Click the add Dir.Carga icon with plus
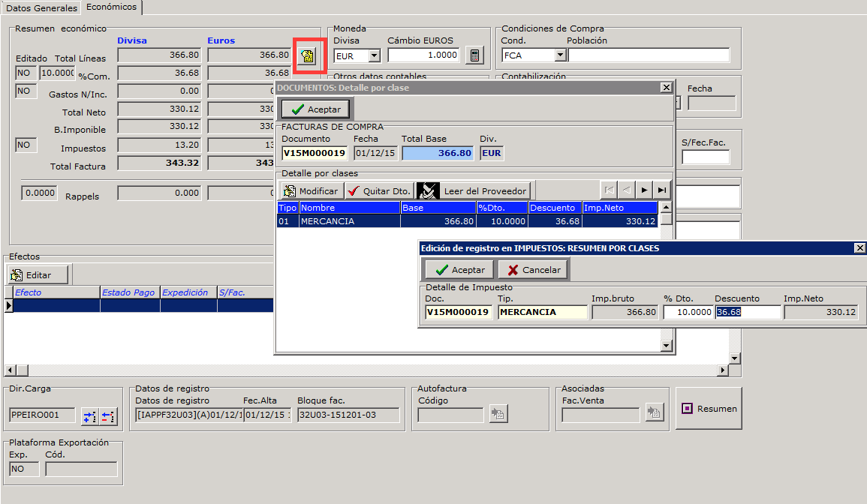The width and height of the screenshot is (867, 504). (90, 415)
